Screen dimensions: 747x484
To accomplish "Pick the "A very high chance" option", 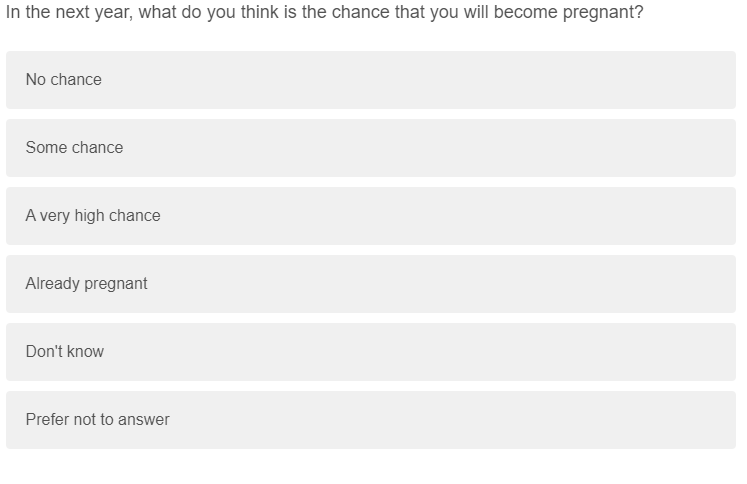I will [x=370, y=216].
